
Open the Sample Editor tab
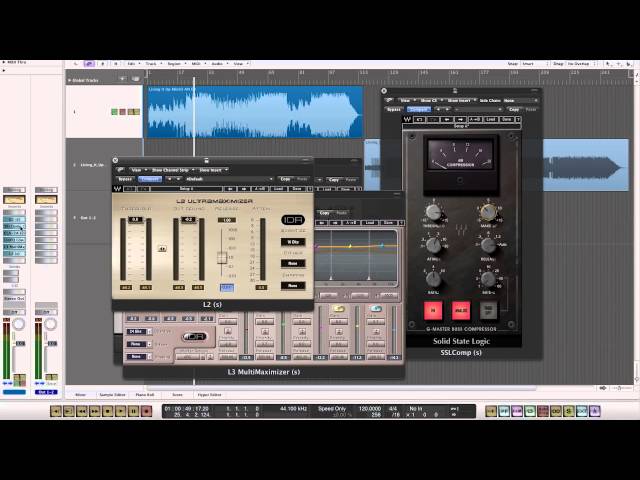tap(112, 395)
